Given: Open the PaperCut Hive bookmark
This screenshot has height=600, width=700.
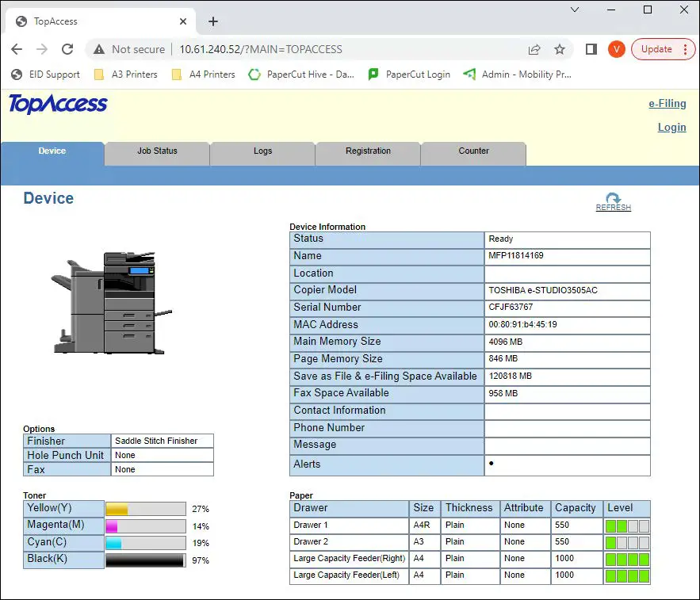Looking at the screenshot, I should click(x=301, y=75).
